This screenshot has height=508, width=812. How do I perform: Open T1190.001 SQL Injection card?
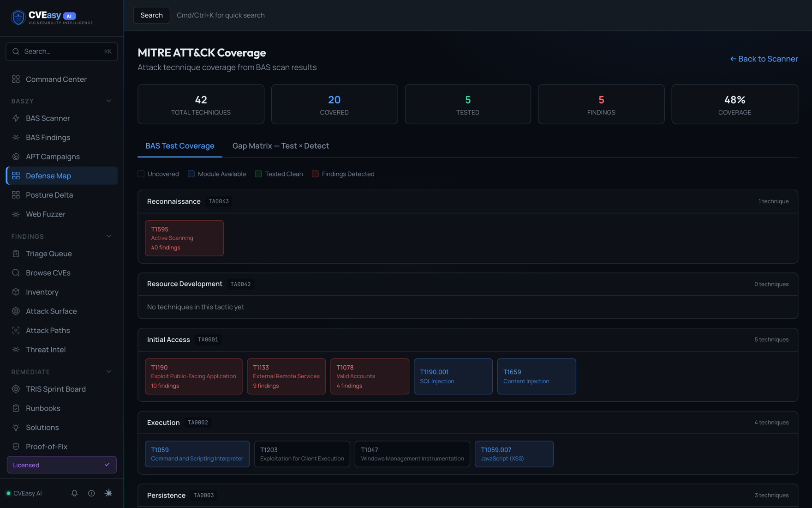[453, 376]
